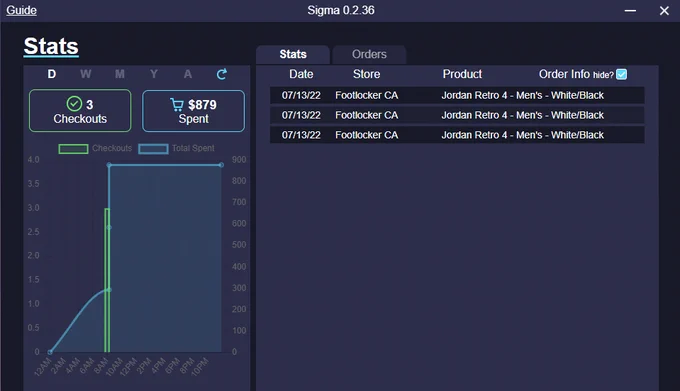The height and width of the screenshot is (391, 680).
Task: Click the green checkouts bar in the chart
Action: pyautogui.click(x=107, y=280)
